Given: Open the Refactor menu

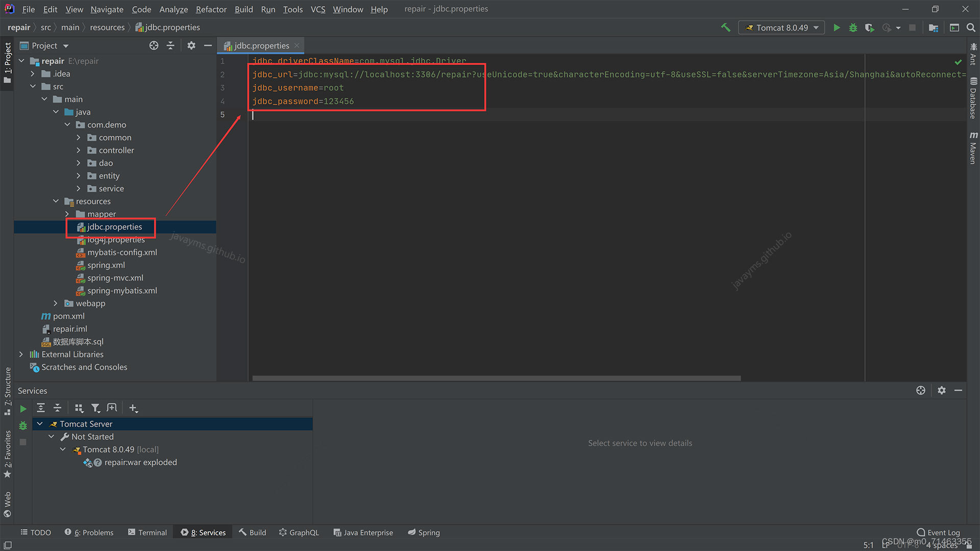Looking at the screenshot, I should [x=211, y=9].
